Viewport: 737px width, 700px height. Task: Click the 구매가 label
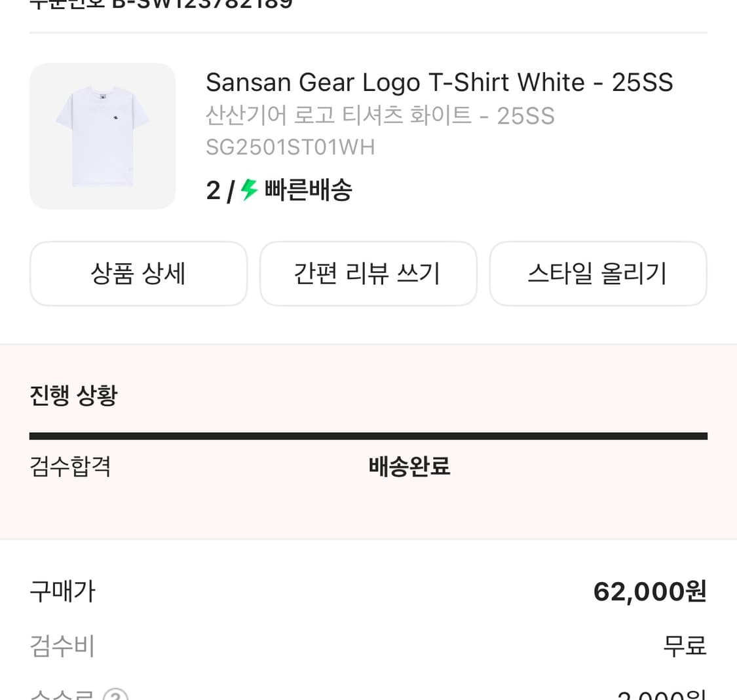pos(63,591)
